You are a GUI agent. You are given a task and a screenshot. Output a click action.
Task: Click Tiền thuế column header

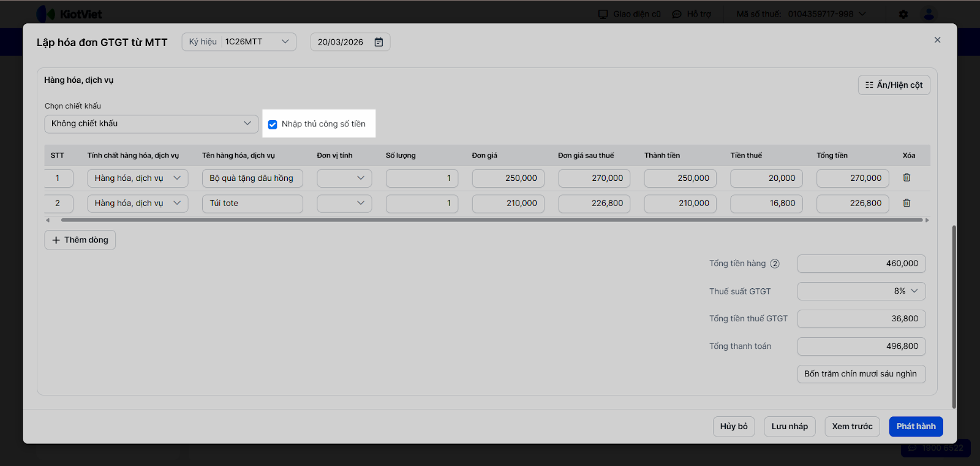tap(746, 156)
